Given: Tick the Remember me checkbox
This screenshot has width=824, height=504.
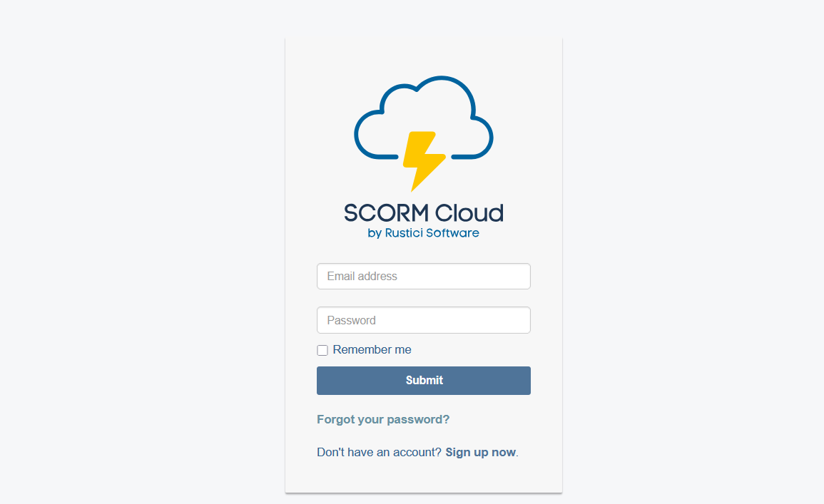Looking at the screenshot, I should 322,350.
